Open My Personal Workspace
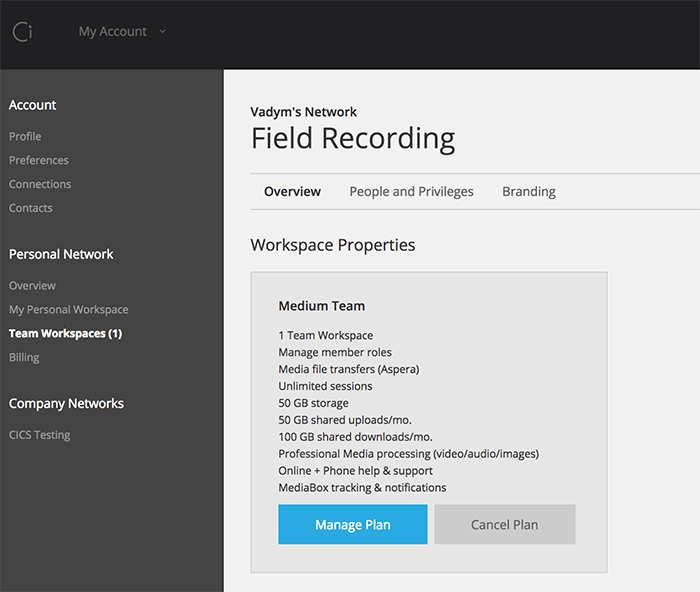The height and width of the screenshot is (592, 700). pos(69,309)
